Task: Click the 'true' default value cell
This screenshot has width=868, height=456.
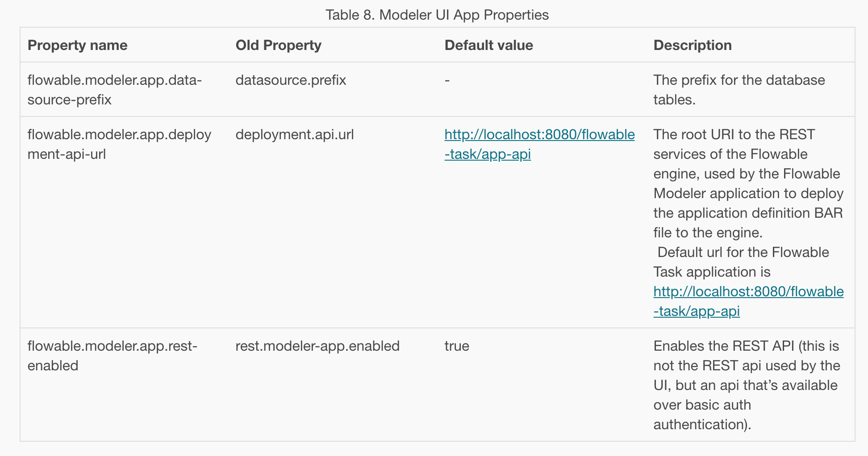Action: click(457, 346)
